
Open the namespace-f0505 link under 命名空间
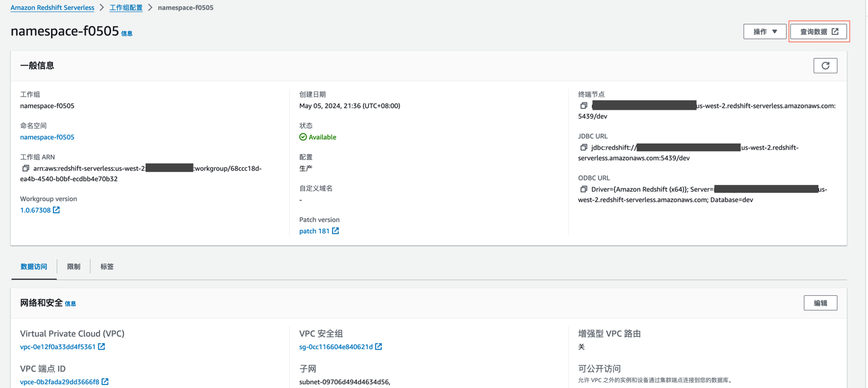click(x=47, y=137)
